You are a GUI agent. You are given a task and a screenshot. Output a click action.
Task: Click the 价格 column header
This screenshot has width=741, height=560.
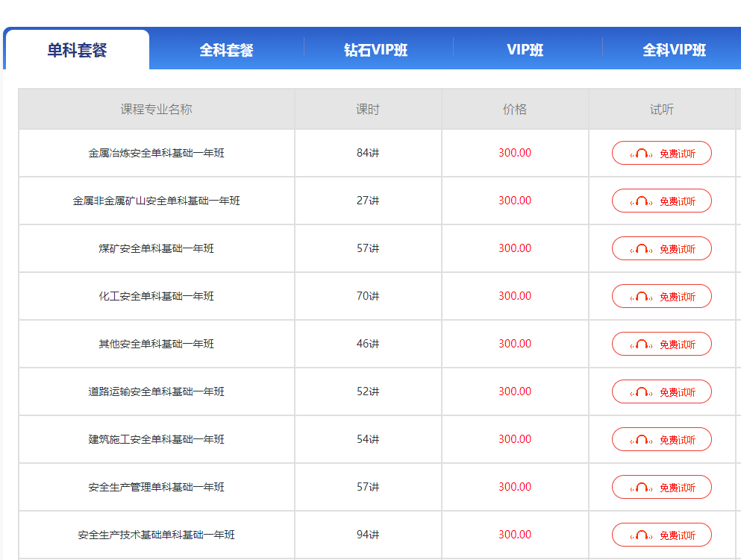pos(515,109)
